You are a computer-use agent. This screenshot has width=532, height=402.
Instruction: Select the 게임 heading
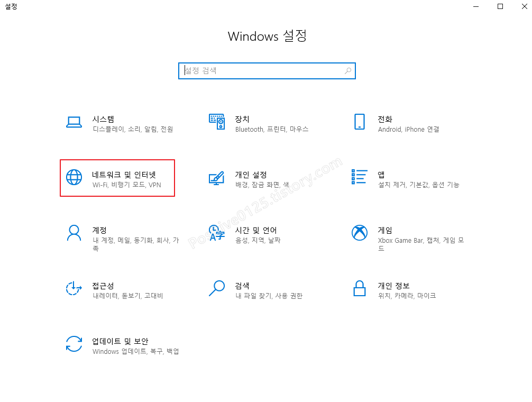point(385,230)
